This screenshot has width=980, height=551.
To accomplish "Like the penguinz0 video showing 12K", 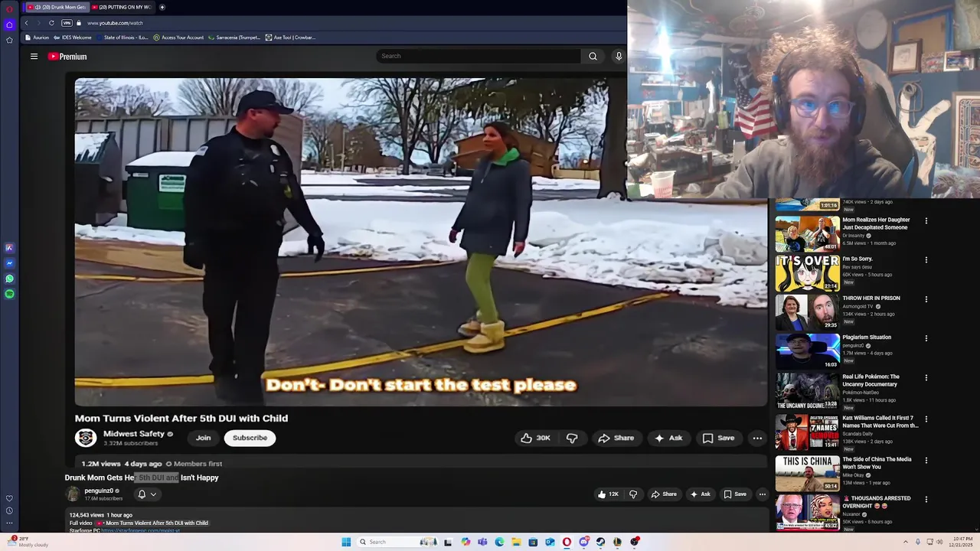I will tap(608, 494).
